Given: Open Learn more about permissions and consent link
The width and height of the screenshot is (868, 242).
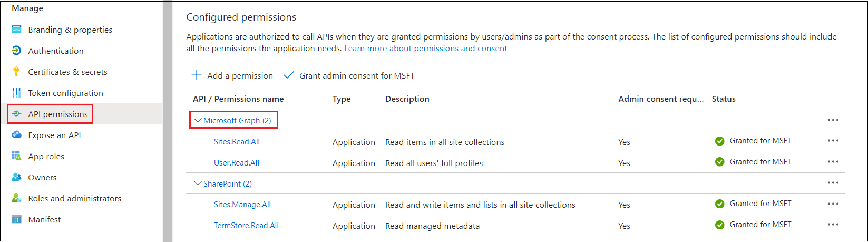Looking at the screenshot, I should click(425, 49).
